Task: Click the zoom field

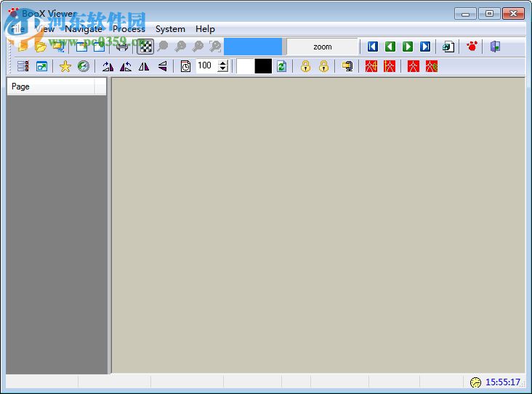Action: (x=322, y=47)
